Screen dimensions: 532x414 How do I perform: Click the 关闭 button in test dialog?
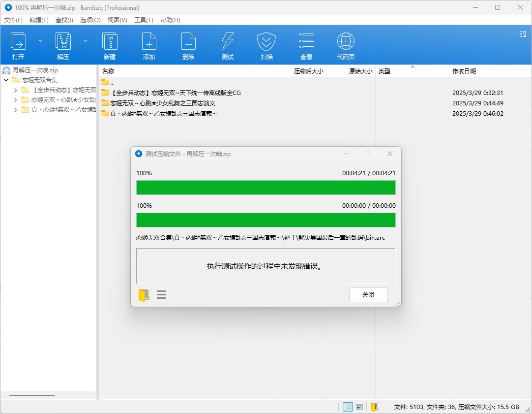(x=368, y=295)
